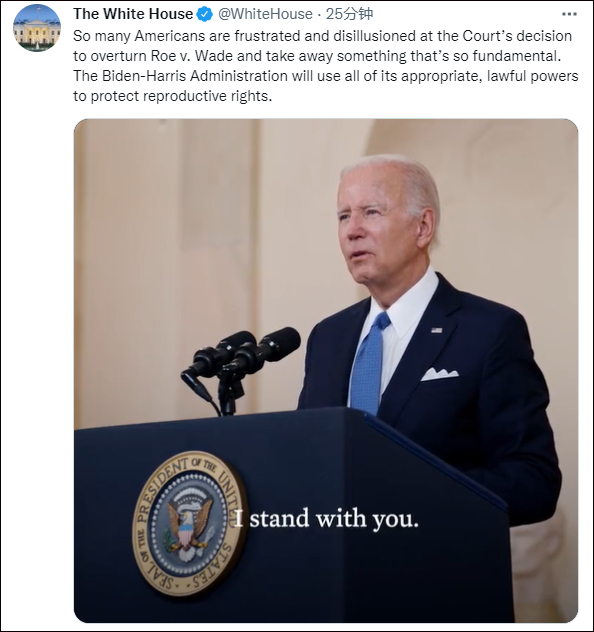Open tweet via the 25分钟 timestamp

[x=349, y=14]
